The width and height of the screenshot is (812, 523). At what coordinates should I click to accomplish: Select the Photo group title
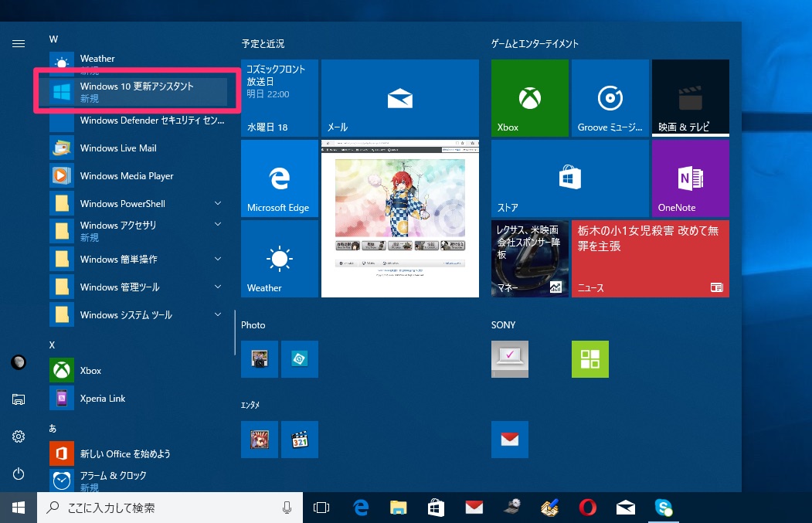(253, 325)
